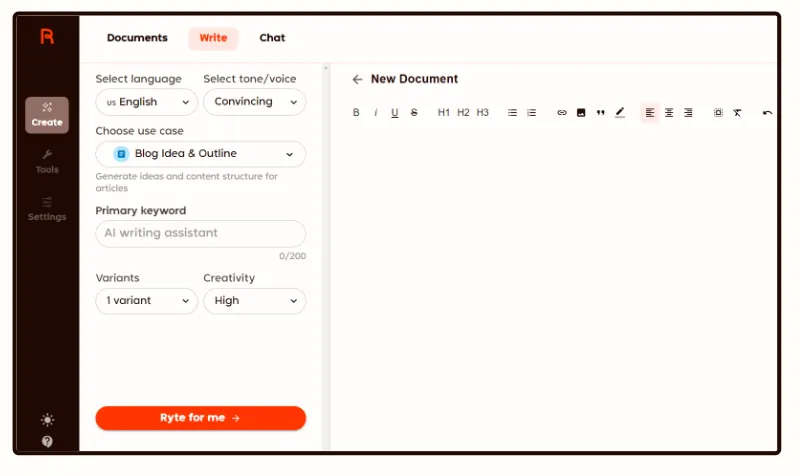Insert a link with chain icon

pos(562,113)
